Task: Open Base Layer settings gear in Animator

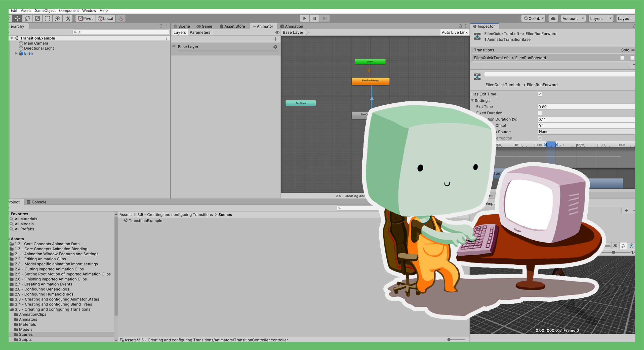Action: click(275, 47)
